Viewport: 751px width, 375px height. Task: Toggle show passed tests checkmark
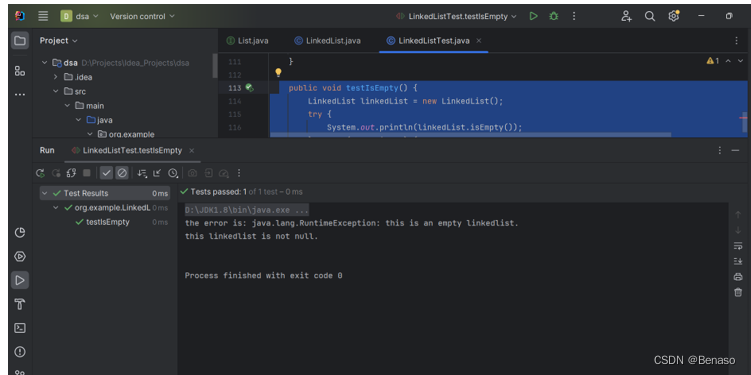coord(107,173)
